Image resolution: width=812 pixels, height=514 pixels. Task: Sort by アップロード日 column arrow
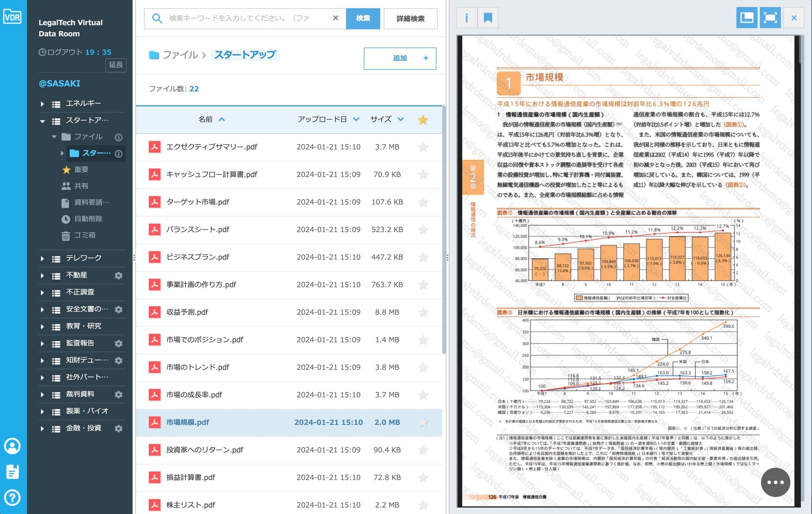click(x=356, y=120)
